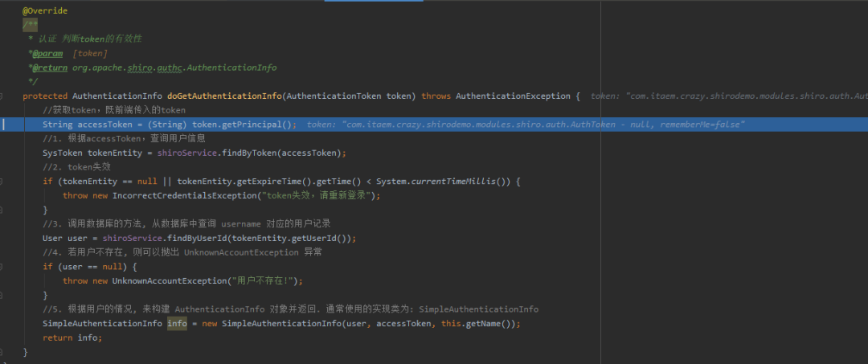
Task: Collapse the fold marker beside 'if (tokenEntity == null' line
Action: [2, 182]
